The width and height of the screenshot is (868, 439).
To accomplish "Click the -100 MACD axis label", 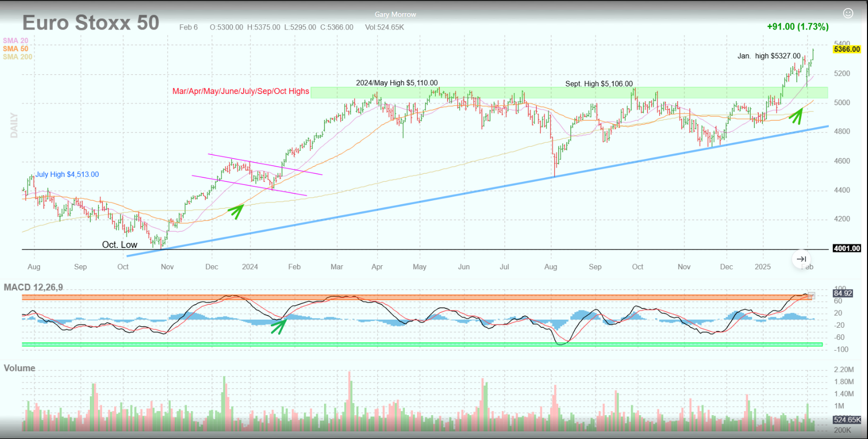I will (x=842, y=350).
